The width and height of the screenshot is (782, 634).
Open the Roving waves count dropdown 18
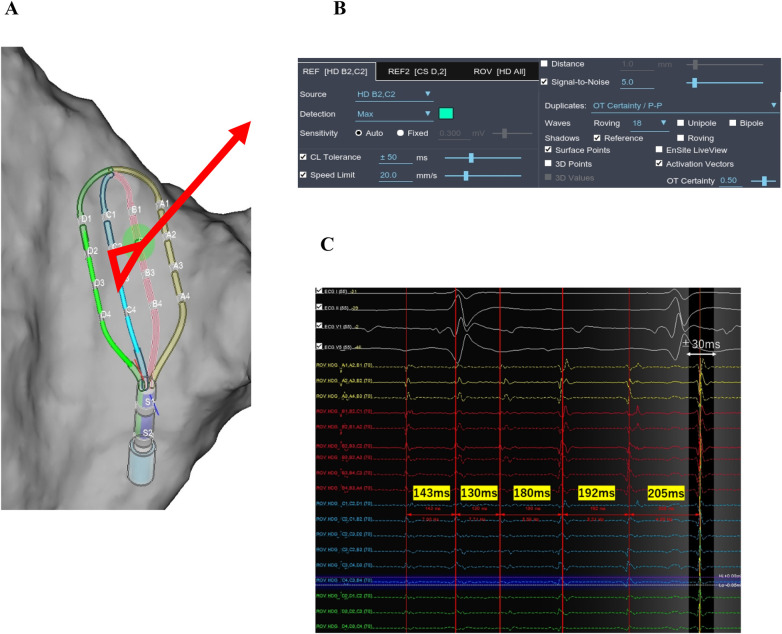(x=649, y=123)
